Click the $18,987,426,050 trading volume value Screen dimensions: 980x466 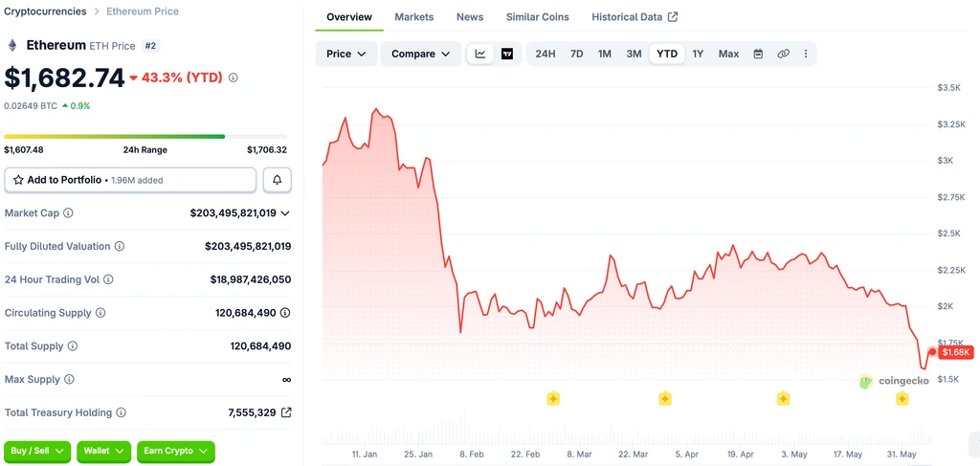point(251,279)
